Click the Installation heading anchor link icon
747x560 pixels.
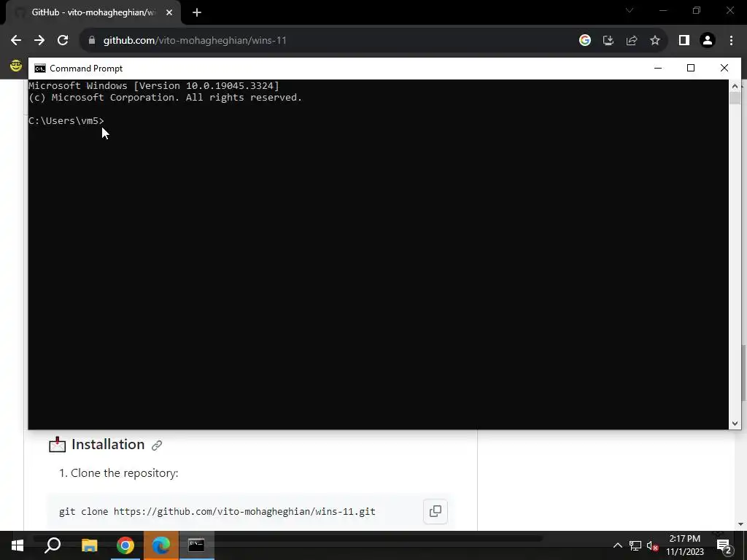[x=157, y=446]
